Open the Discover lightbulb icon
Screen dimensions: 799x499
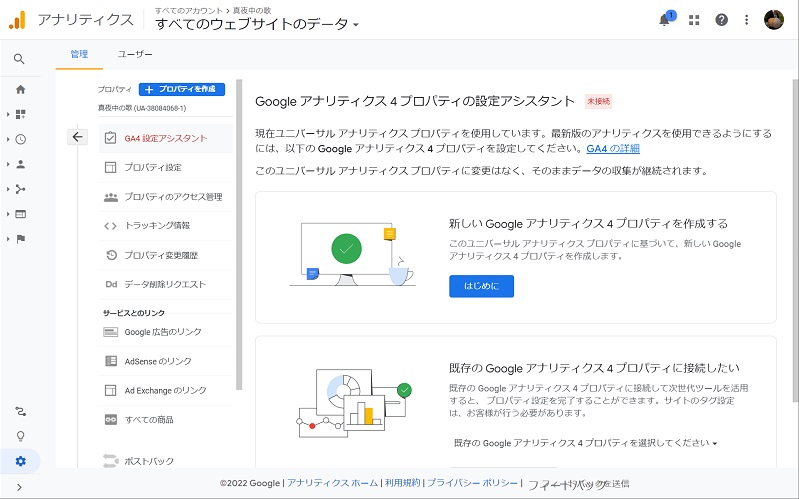pyautogui.click(x=20, y=436)
